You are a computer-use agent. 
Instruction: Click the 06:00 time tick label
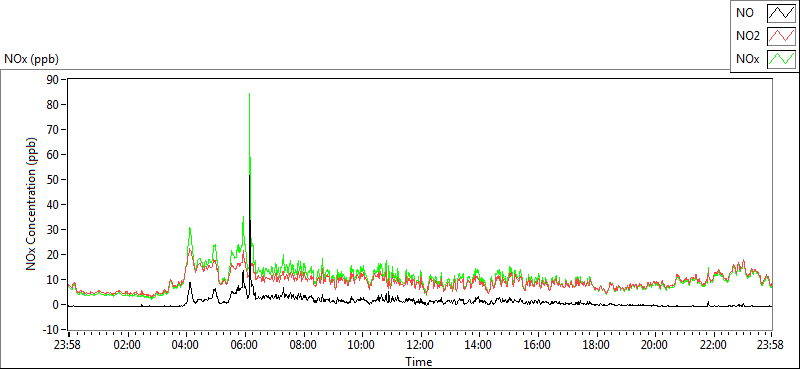point(244,344)
